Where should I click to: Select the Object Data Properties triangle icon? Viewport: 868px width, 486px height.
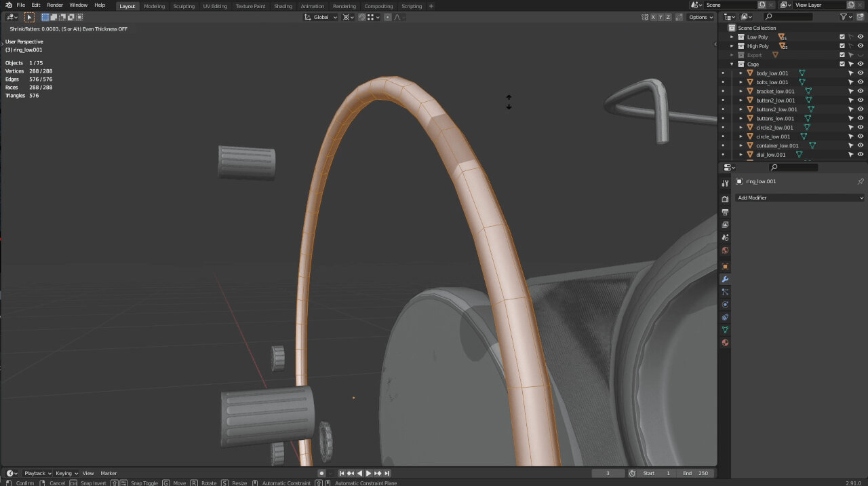[725, 329]
